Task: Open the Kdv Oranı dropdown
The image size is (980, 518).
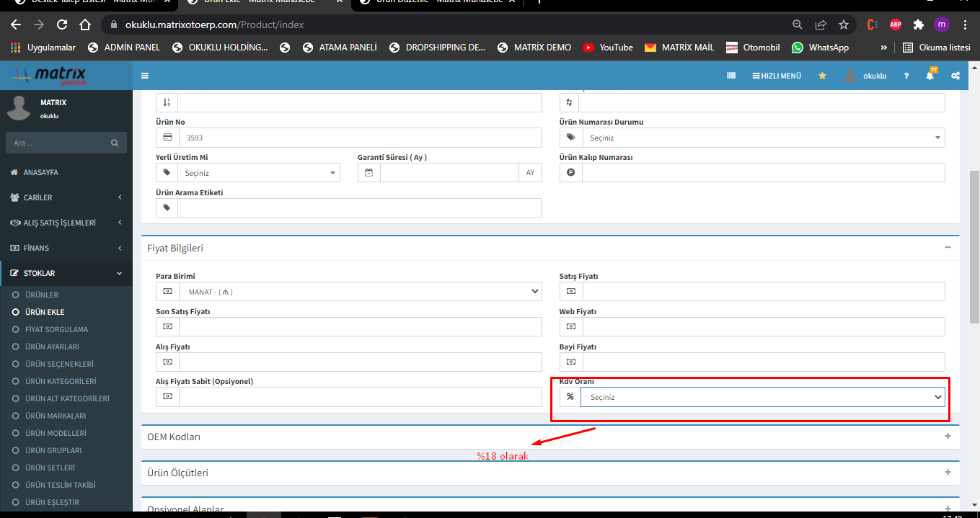Action: click(762, 397)
